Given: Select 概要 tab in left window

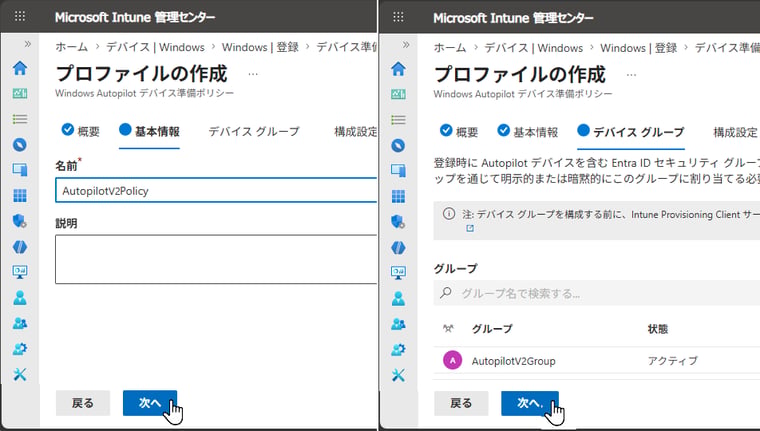Looking at the screenshot, I should tap(81, 131).
